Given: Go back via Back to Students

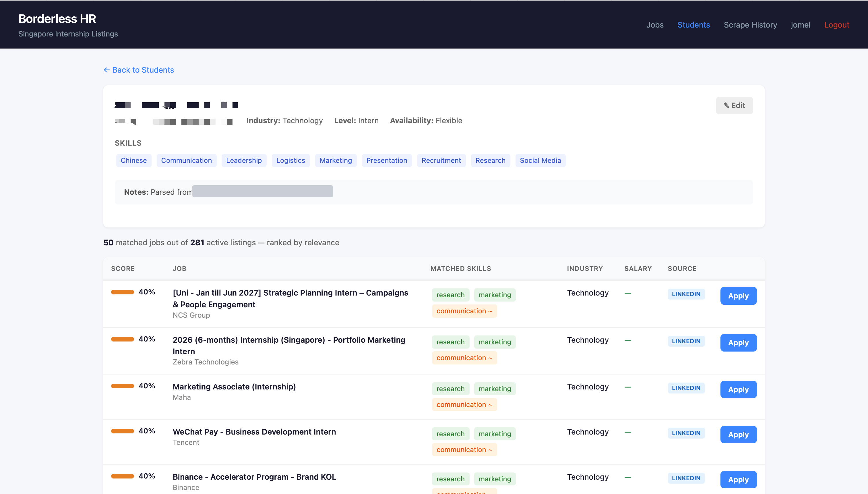Looking at the screenshot, I should [139, 70].
